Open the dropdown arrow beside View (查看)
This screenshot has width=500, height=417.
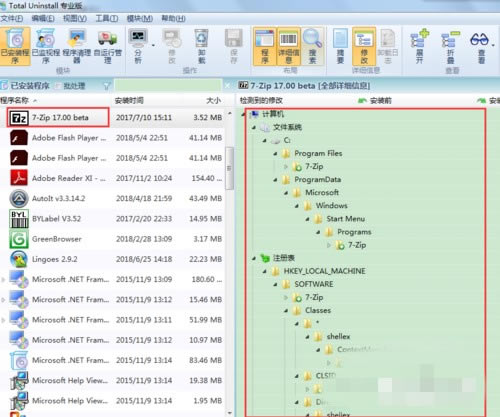click(493, 45)
